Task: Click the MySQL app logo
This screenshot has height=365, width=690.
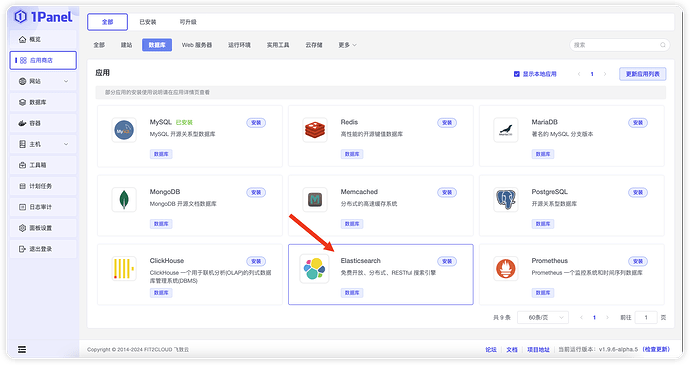Action: [x=124, y=130]
